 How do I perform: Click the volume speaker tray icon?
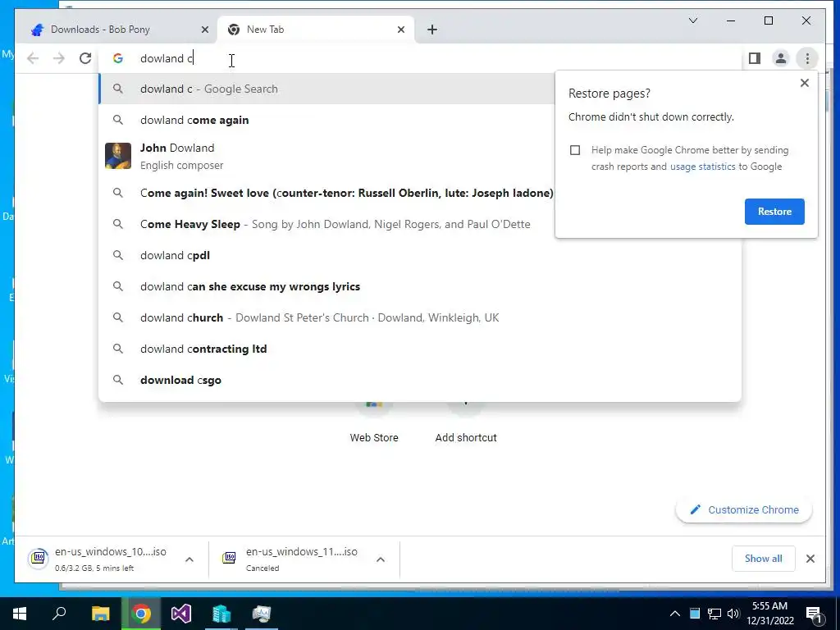coord(733,614)
